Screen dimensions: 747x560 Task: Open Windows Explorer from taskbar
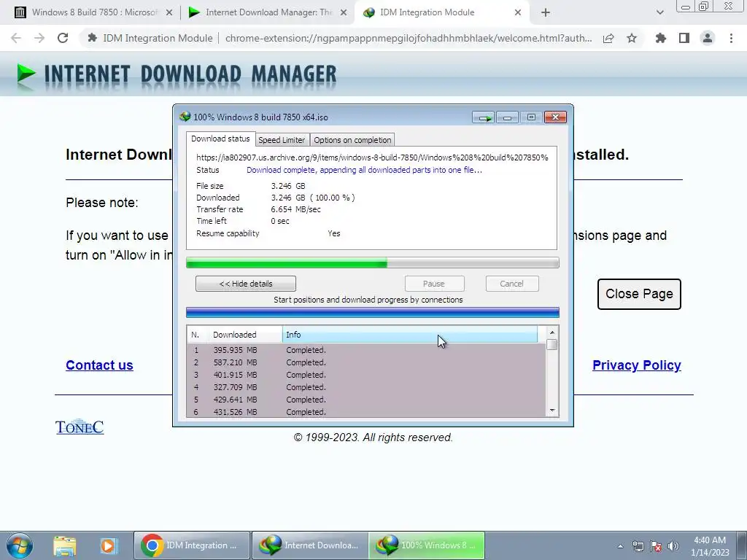pos(65,545)
